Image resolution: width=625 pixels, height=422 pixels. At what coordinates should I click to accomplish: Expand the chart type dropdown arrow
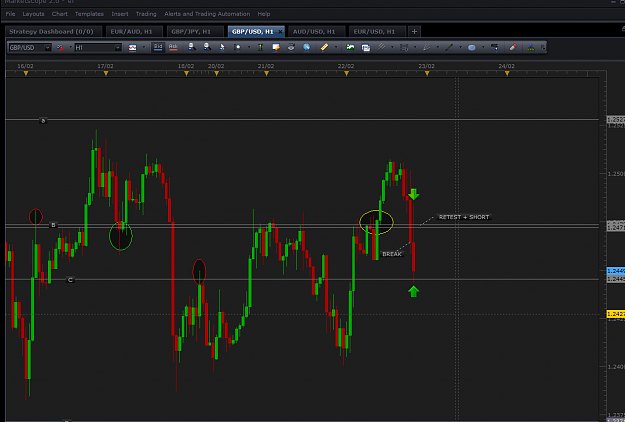click(143, 47)
